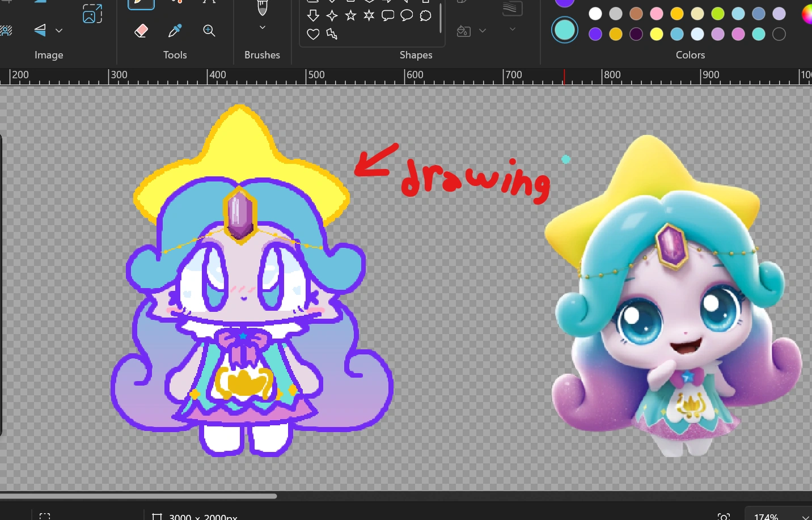Open the Brushes dropdown chevron

pyautogui.click(x=262, y=27)
